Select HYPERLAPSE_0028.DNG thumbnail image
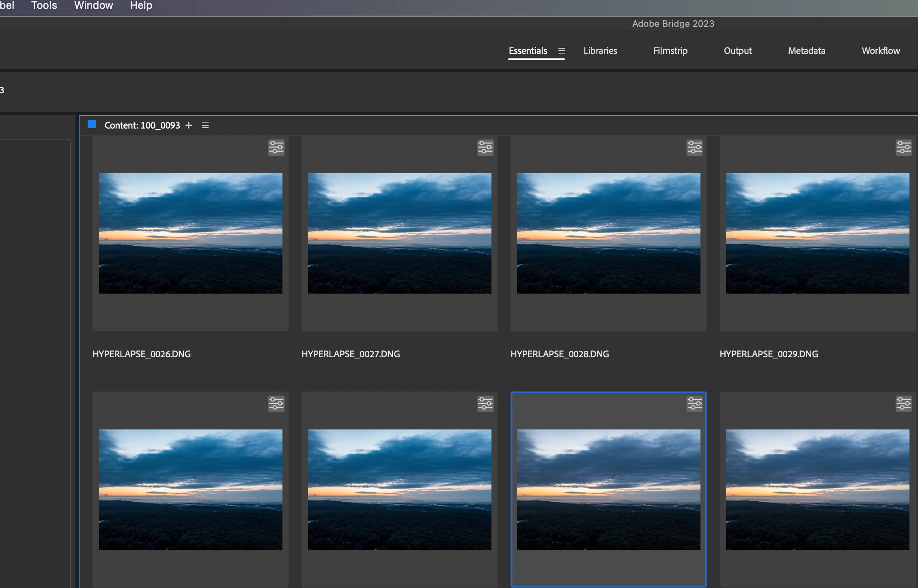918x588 pixels. (x=608, y=233)
